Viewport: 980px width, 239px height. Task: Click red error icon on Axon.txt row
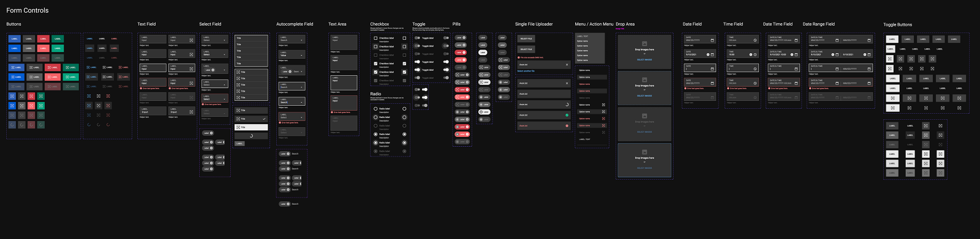pos(567,125)
